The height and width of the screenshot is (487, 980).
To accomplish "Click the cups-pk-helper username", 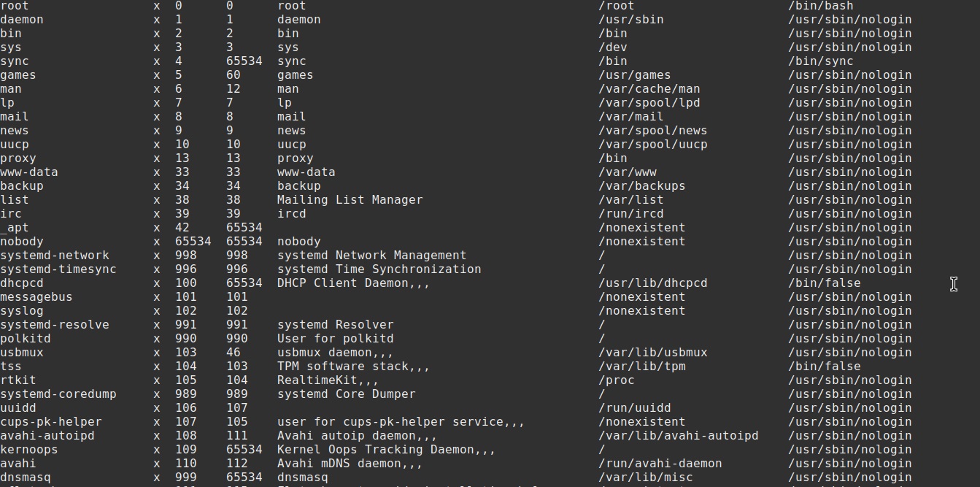I will click(51, 422).
